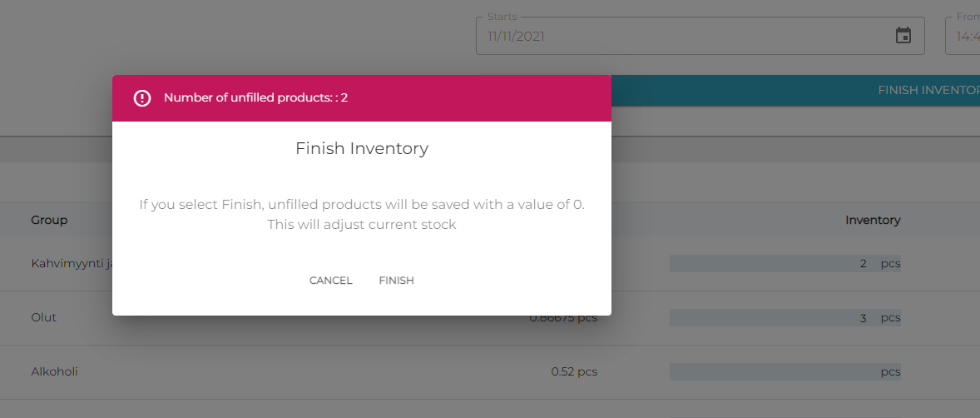Click the Finish Inventory dialog title
The image size is (980, 418).
coord(362,149)
